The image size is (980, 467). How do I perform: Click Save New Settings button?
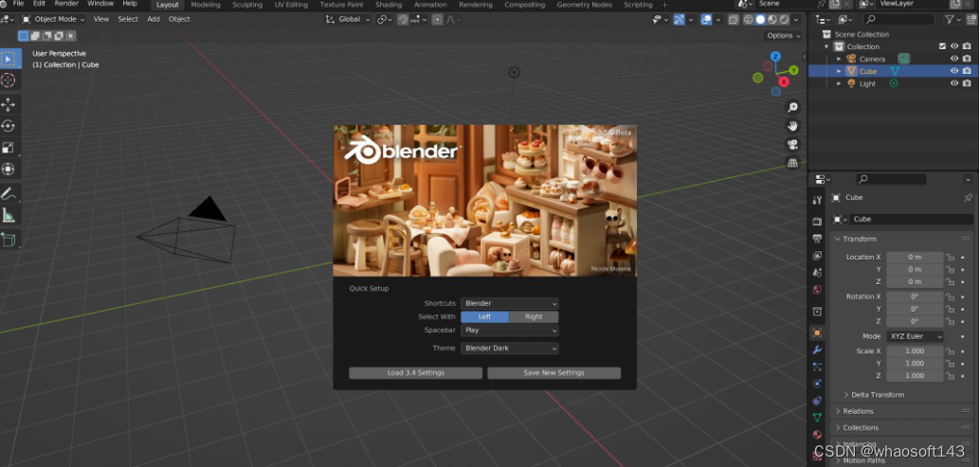point(554,372)
